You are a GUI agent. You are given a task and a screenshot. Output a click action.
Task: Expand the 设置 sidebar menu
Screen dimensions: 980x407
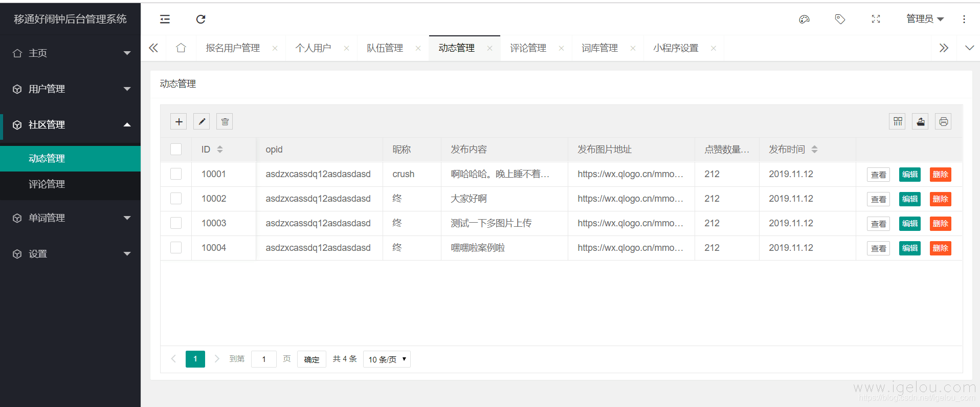71,253
